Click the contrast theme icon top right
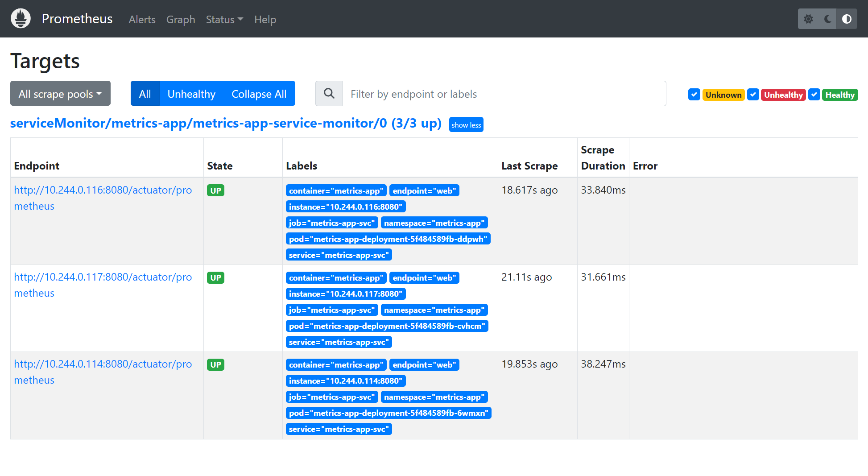Screen dimensions: 868x476 click(847, 19)
